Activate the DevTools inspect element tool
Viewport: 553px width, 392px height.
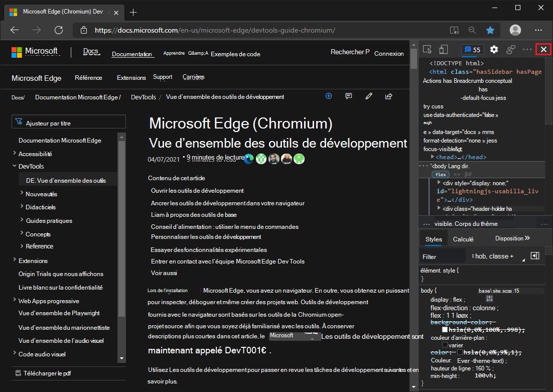427,49
